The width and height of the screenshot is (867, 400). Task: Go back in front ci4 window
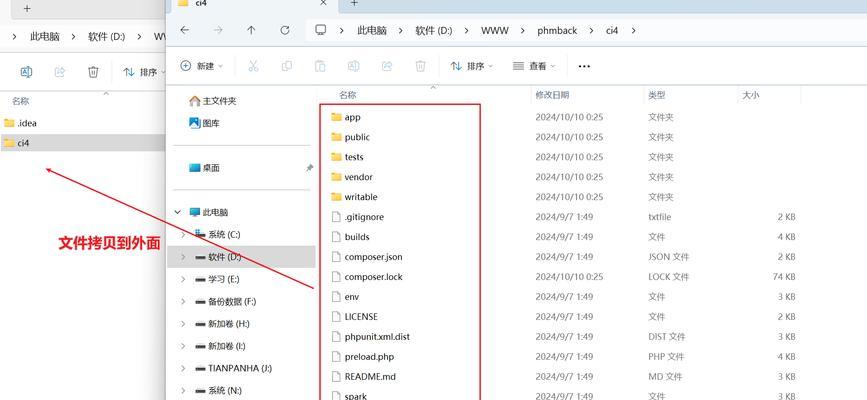click(185, 30)
